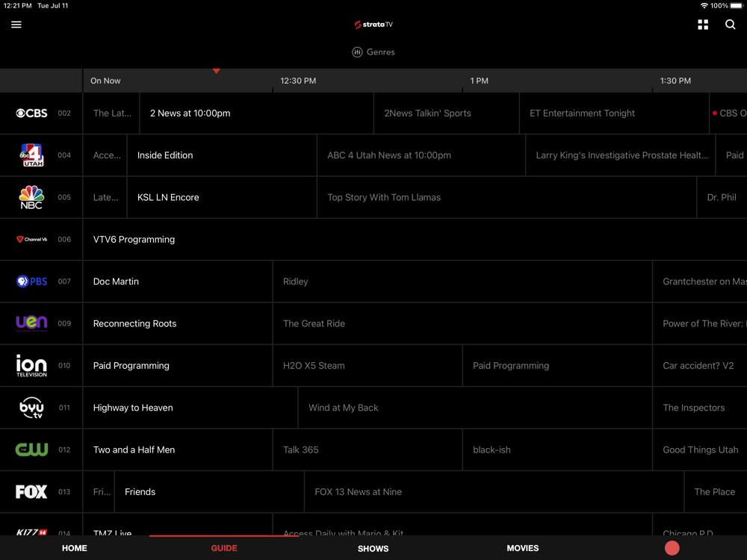Screen dimensions: 747x560
Task: Select Highway to Heaven program
Action: pyautogui.click(x=190, y=408)
